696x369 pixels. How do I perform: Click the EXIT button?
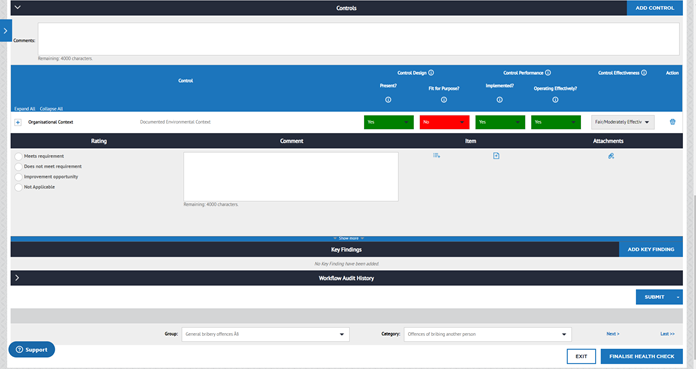pyautogui.click(x=581, y=356)
